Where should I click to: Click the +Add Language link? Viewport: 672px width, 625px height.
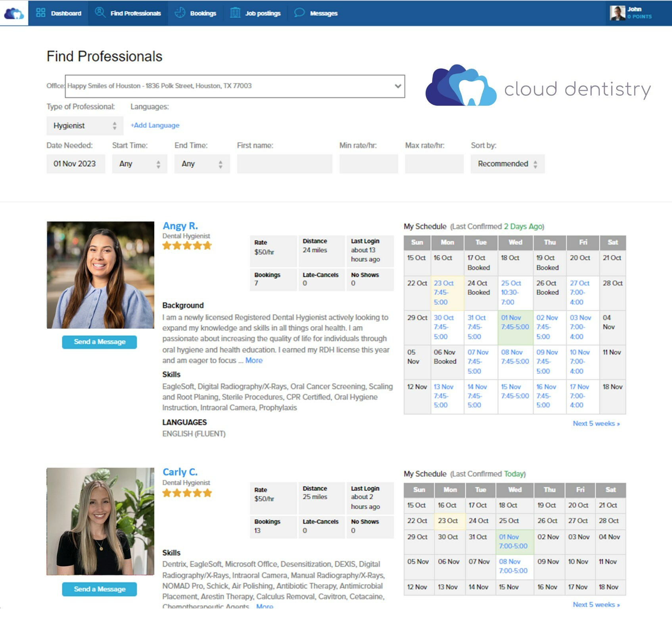[x=155, y=125]
